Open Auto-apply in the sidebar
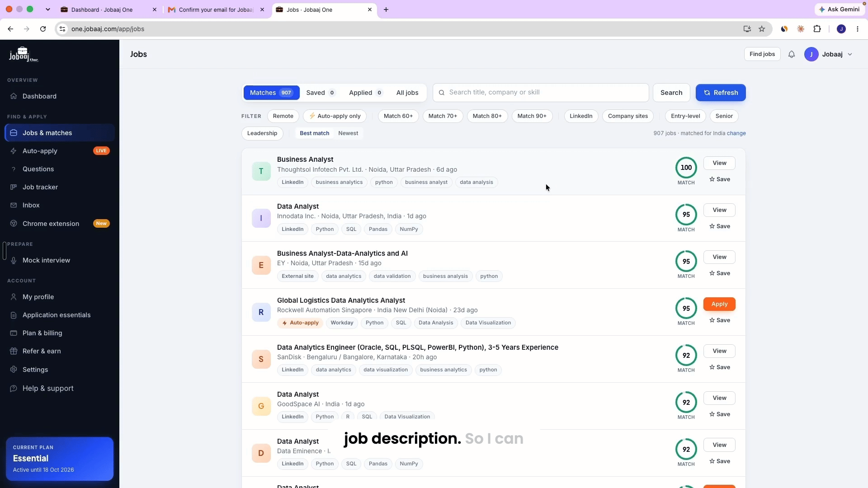The height and width of the screenshot is (488, 868). point(59,151)
